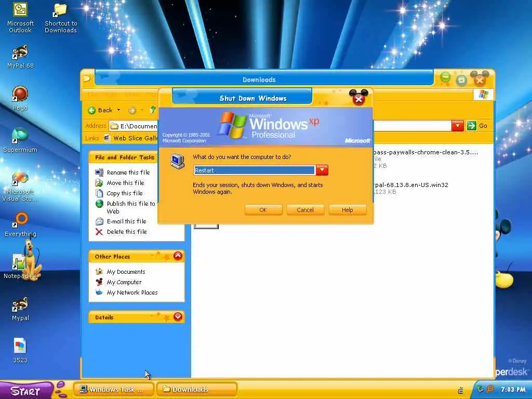Close the Shut Down Windows dialog
Viewport: 532px width, 399px height.
point(358,98)
